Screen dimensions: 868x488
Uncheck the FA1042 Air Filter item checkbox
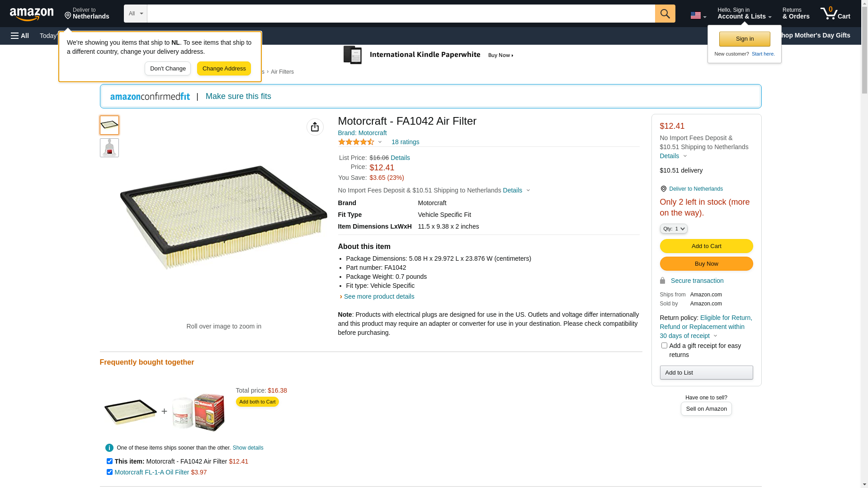pos(109,461)
